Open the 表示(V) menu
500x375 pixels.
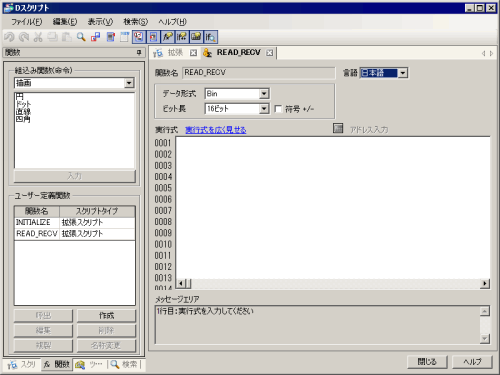100,22
